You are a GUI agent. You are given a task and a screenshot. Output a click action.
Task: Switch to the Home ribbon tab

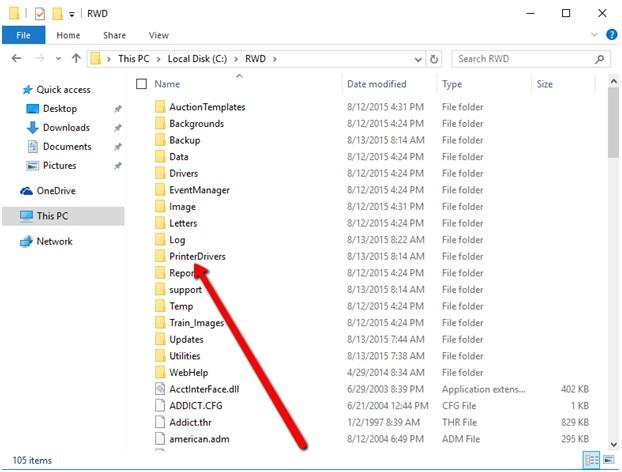(x=68, y=35)
